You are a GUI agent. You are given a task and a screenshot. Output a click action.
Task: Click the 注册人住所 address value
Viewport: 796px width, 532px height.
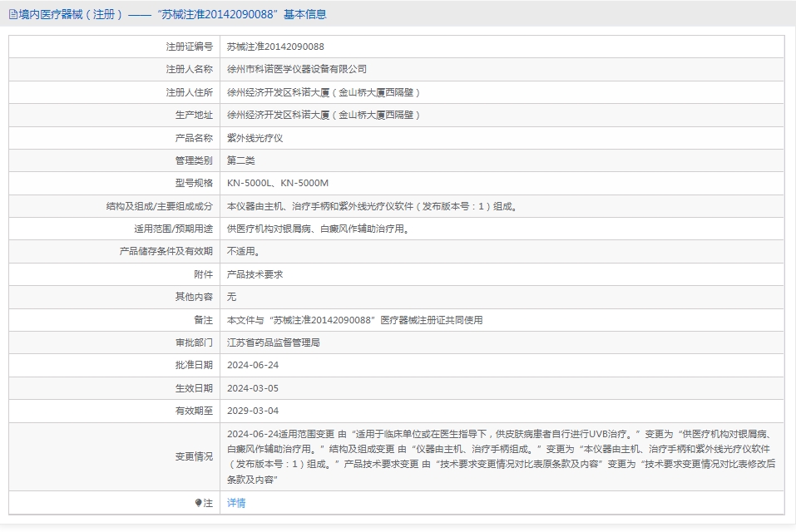323,92
